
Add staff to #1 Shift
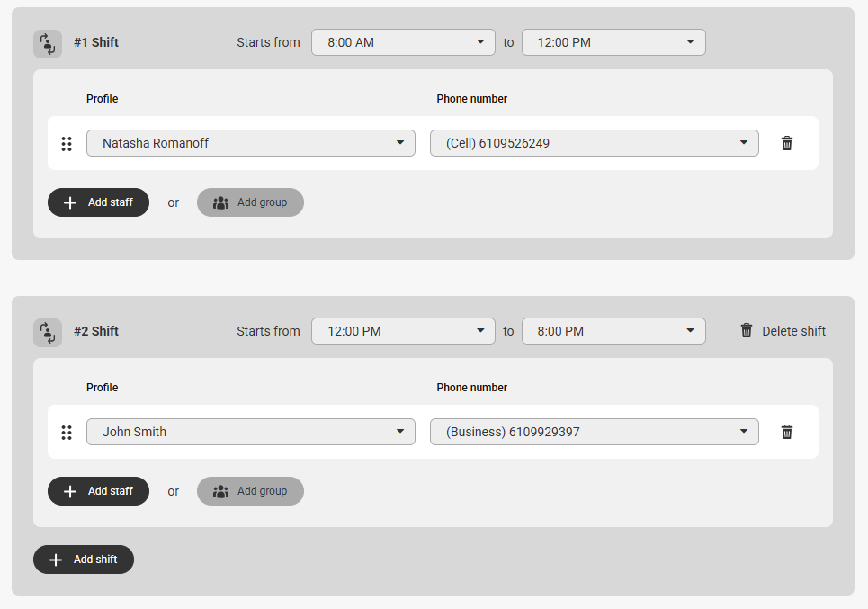(x=99, y=202)
